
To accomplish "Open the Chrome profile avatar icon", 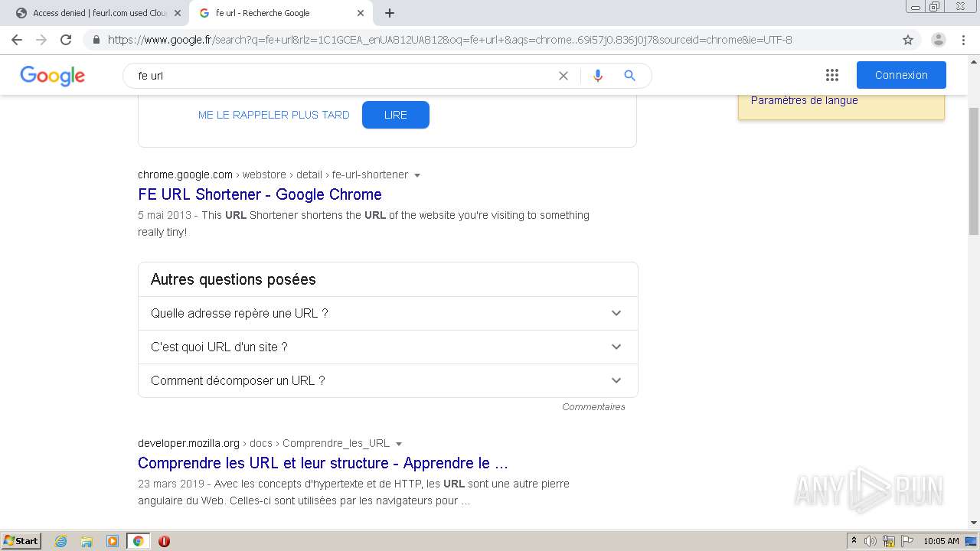I will pyautogui.click(x=939, y=40).
